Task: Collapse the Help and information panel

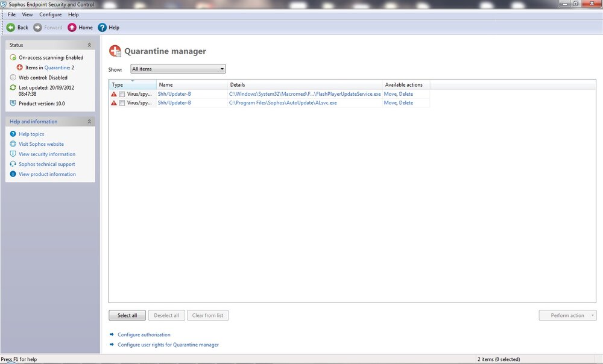Action: click(x=89, y=122)
